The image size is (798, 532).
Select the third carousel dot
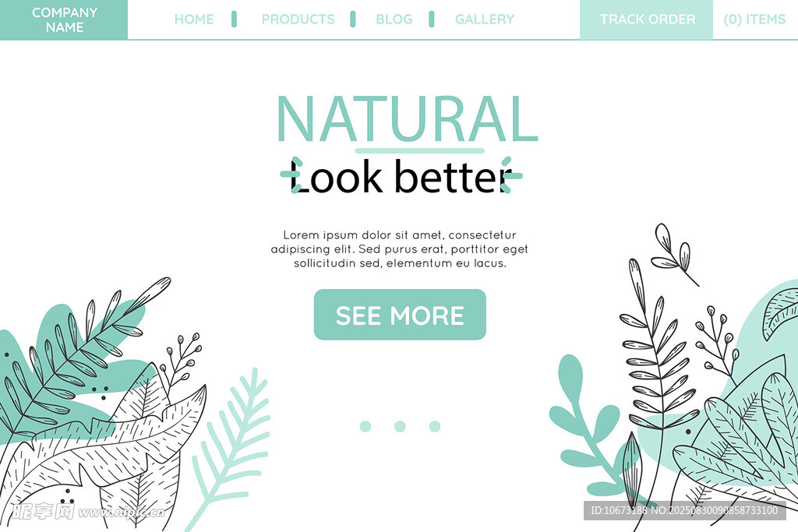pyautogui.click(x=435, y=426)
